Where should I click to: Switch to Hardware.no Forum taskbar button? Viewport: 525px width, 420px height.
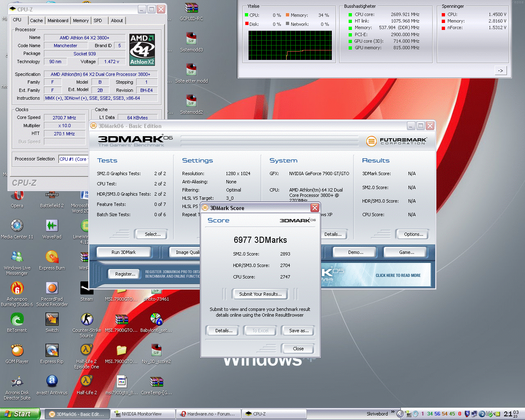pos(208,414)
